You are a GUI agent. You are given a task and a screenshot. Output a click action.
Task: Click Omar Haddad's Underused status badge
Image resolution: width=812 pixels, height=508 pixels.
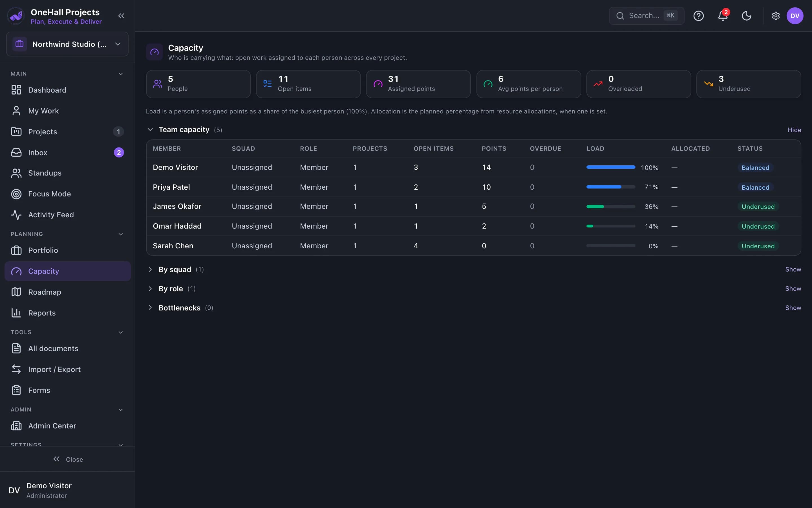pos(758,226)
